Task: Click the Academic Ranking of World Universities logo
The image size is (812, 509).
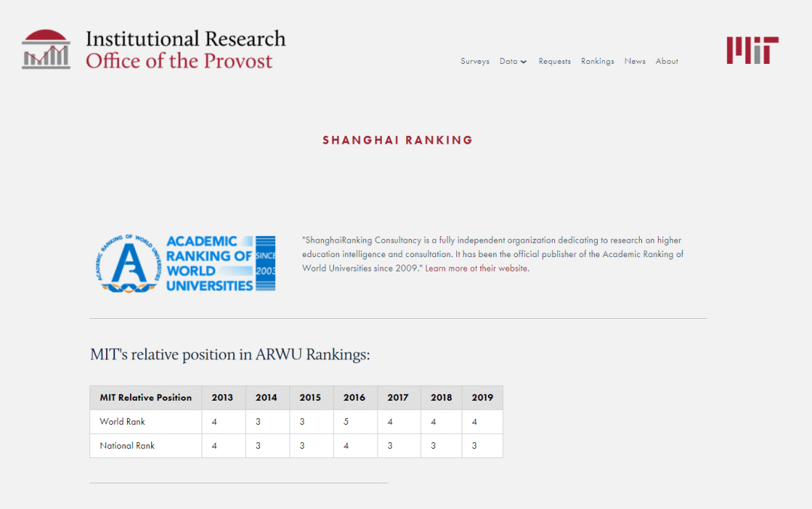Action: [x=186, y=264]
